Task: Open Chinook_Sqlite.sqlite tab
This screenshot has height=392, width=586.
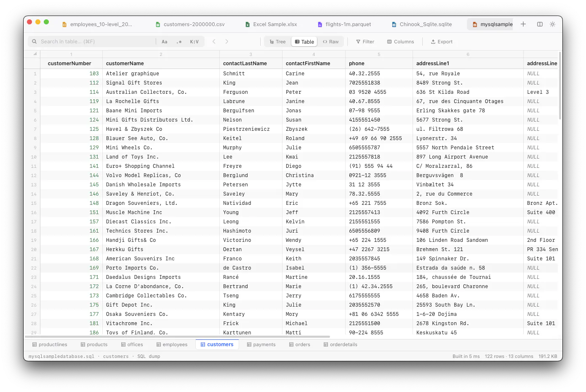Action: pyautogui.click(x=422, y=24)
